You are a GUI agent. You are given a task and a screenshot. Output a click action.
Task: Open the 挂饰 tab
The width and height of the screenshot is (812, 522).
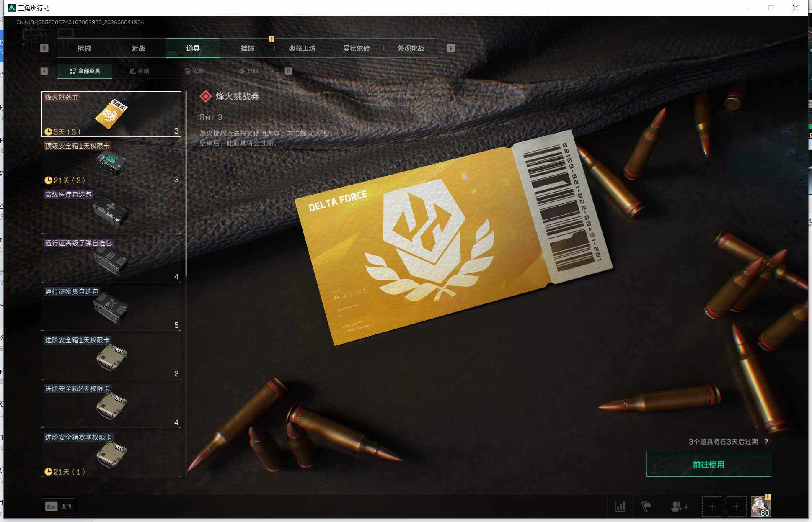(248, 48)
